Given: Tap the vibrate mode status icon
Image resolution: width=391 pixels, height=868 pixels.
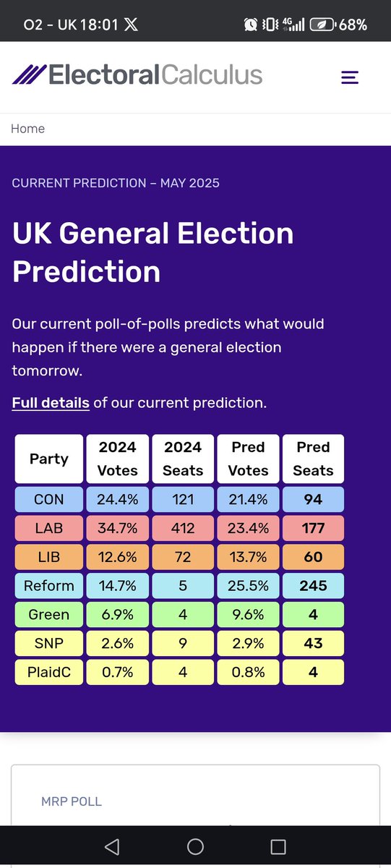Looking at the screenshot, I should pos(270,25).
